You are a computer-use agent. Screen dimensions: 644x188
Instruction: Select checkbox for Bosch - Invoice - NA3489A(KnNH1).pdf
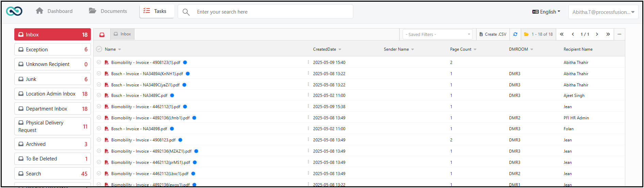(99, 73)
